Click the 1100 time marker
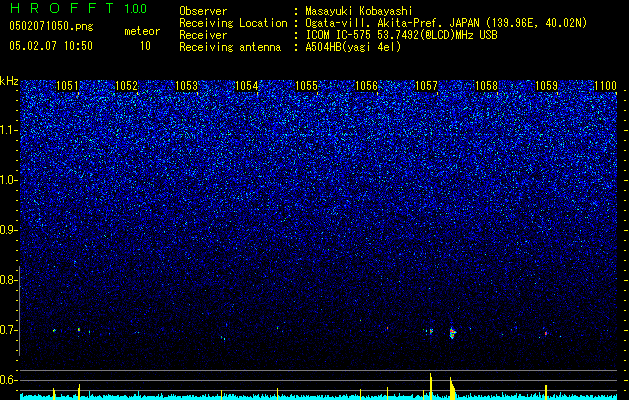The width and height of the screenshot is (629, 400). 605,86
